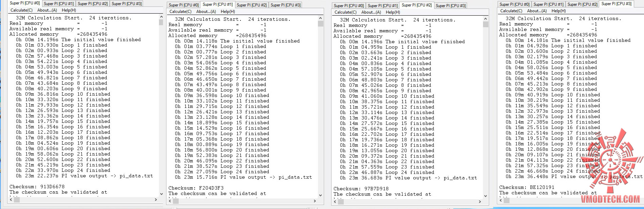644x209 pixels.
Task: Click vertical scroll down arrow in checksum 97B7D918 window
Action: pos(485,196)
